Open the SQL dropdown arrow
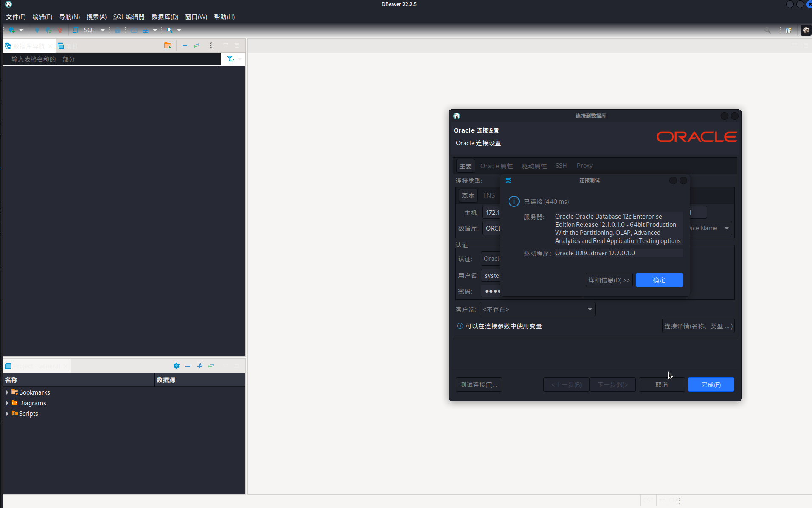Viewport: 812px width, 508px height. [102, 30]
